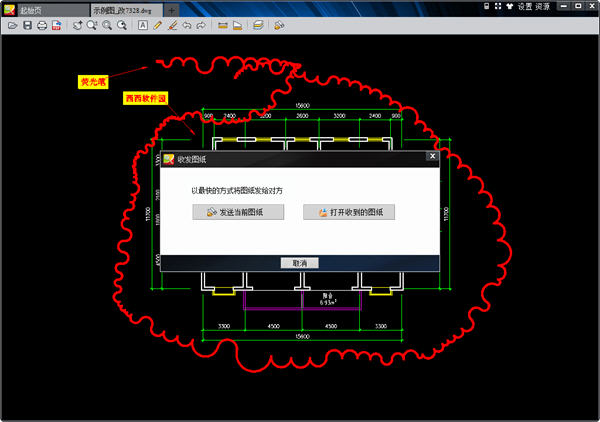Select the Text annotation tool (A icon)
Viewport: 600px width, 422px height.
(x=143, y=25)
